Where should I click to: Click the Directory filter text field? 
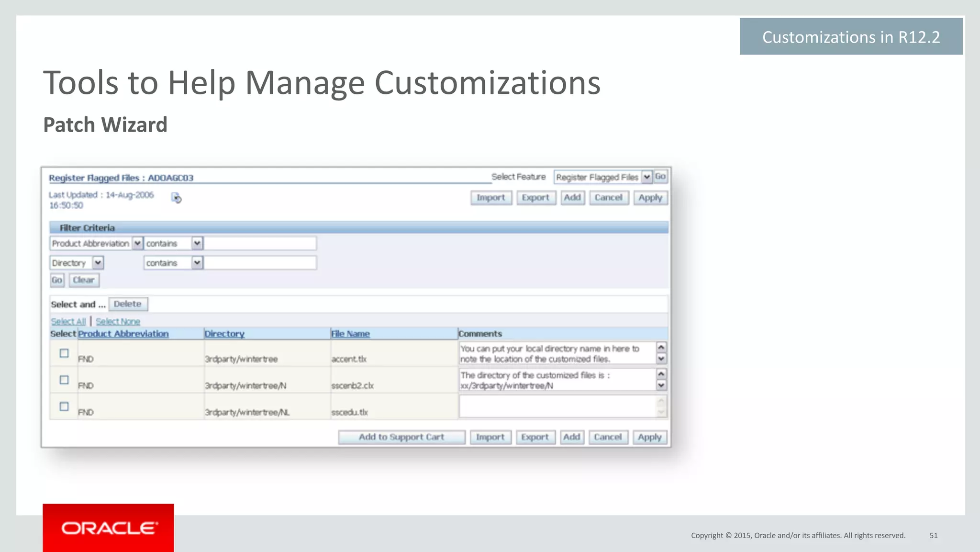pos(260,263)
